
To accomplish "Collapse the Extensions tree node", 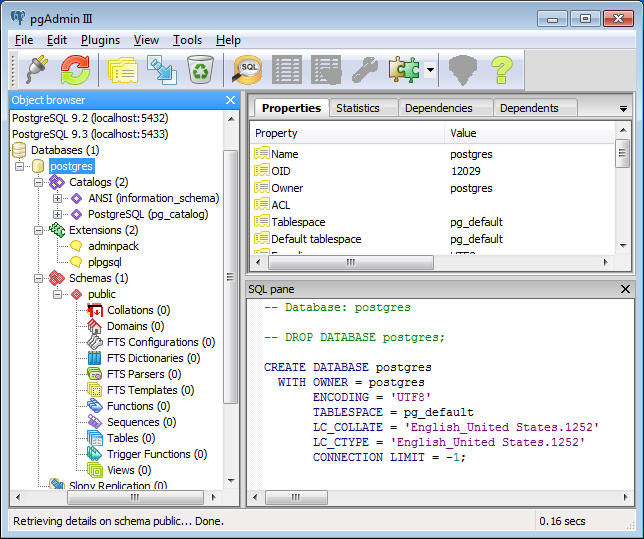I will 39,230.
